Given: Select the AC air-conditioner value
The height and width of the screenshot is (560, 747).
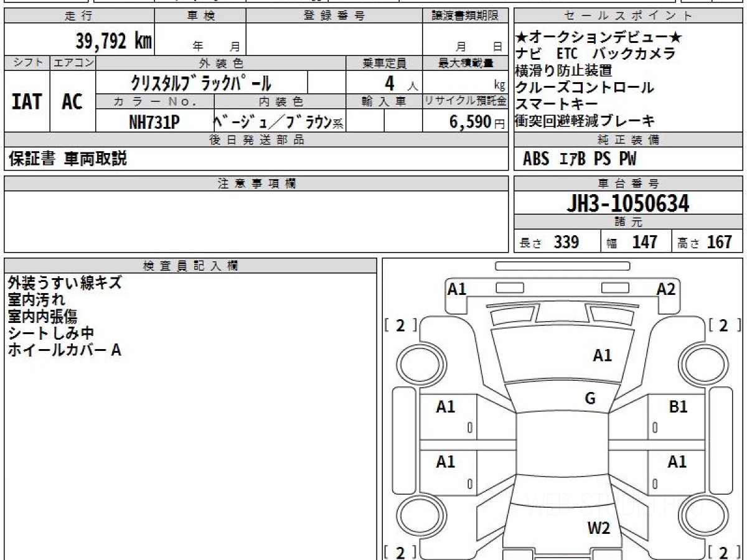Looking at the screenshot, I should click(x=72, y=101).
